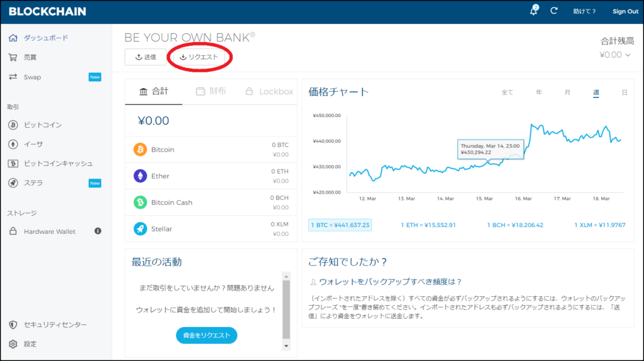The image size is (644, 361).
Task: Click the Bitcoin Cash icon beside ビットコインキャッシュ
Action: click(x=13, y=164)
